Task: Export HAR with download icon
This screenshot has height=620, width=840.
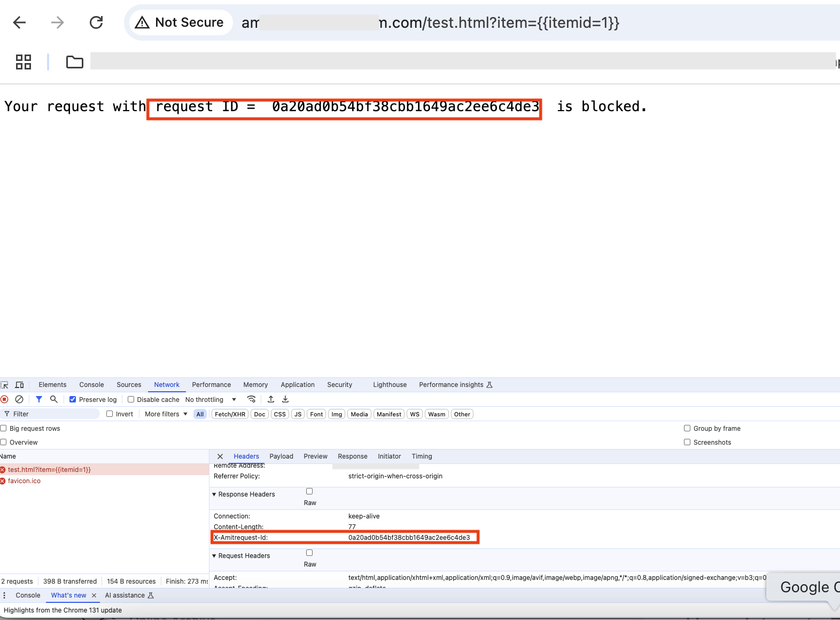Action: click(285, 399)
